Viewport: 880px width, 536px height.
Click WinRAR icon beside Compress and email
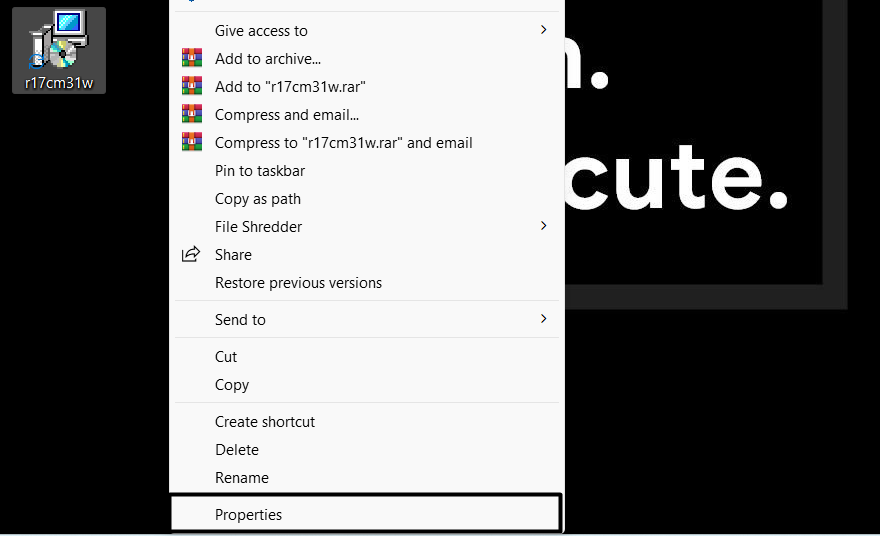pos(191,115)
